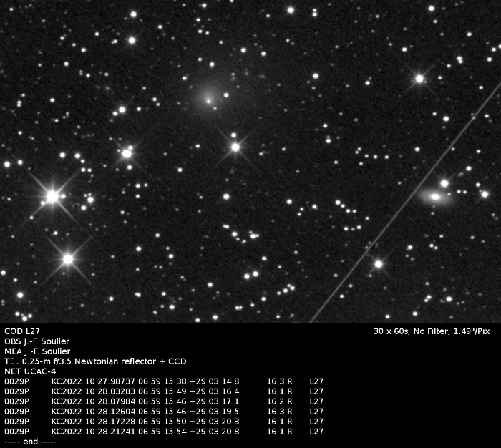Click the diagonal satellite trail streak
The width and height of the screenshot is (501, 448).
point(405,203)
